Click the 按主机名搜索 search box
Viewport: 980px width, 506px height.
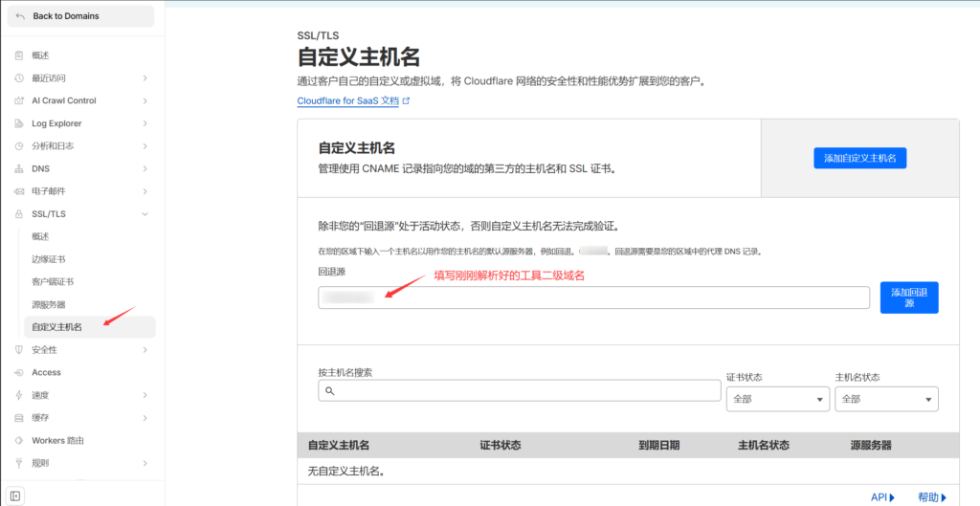[x=520, y=390]
